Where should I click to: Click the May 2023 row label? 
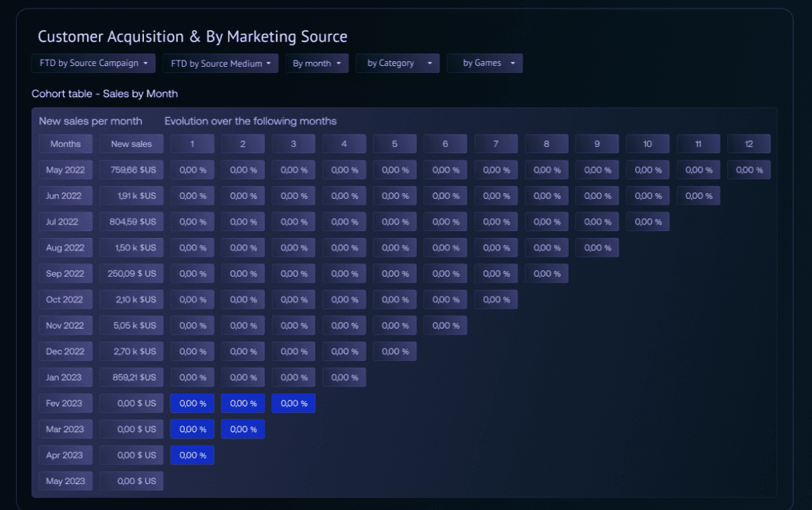point(66,481)
